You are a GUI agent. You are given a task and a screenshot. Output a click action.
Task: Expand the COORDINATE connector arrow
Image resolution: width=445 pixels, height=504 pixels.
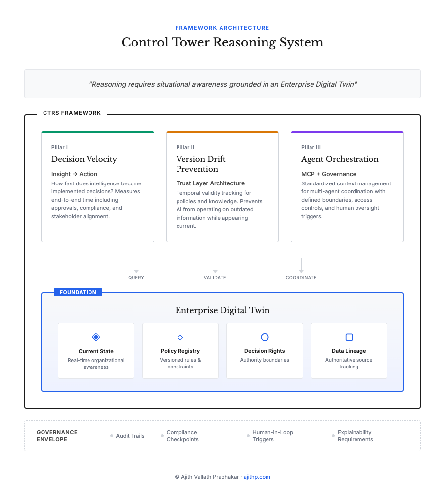pyautogui.click(x=301, y=263)
